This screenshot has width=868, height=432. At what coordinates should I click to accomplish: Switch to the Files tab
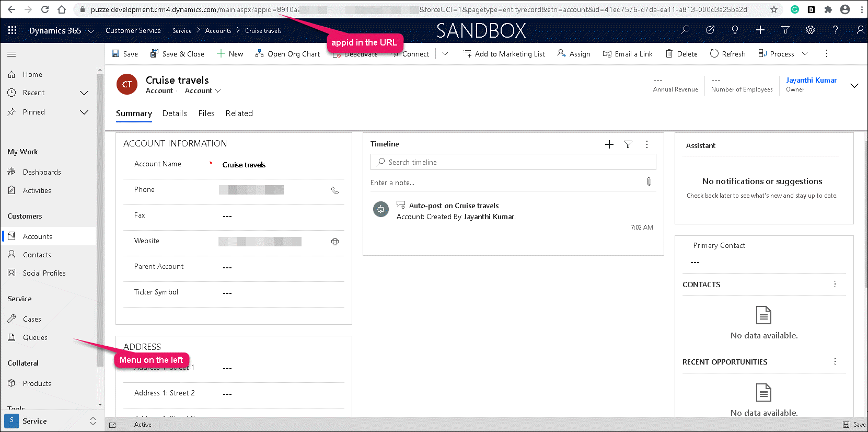tap(206, 113)
